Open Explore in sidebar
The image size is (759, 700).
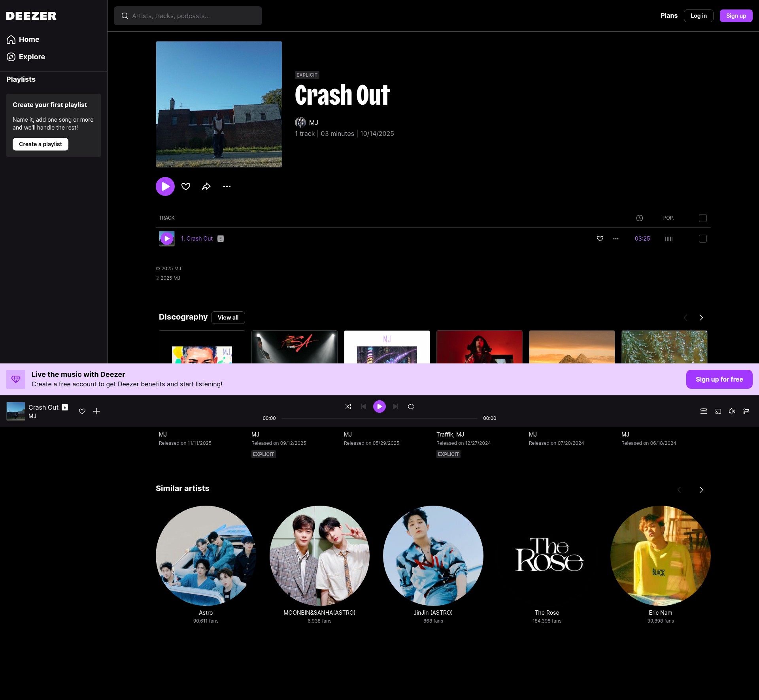click(x=26, y=57)
